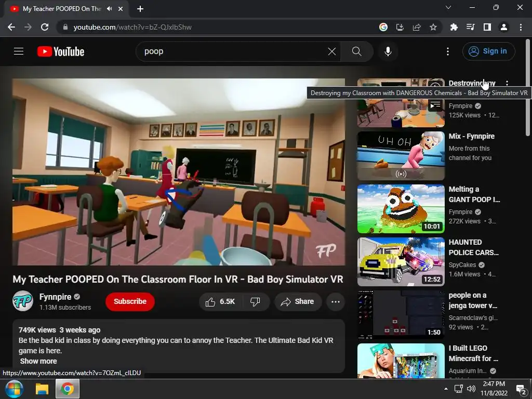
Task: Open Windows Start menu
Action: click(x=14, y=389)
